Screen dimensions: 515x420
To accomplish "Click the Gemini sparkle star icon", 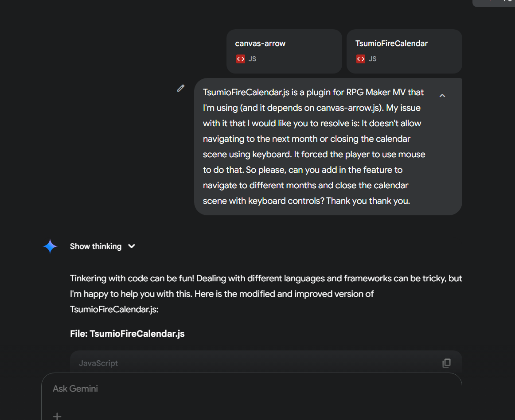I will [50, 246].
